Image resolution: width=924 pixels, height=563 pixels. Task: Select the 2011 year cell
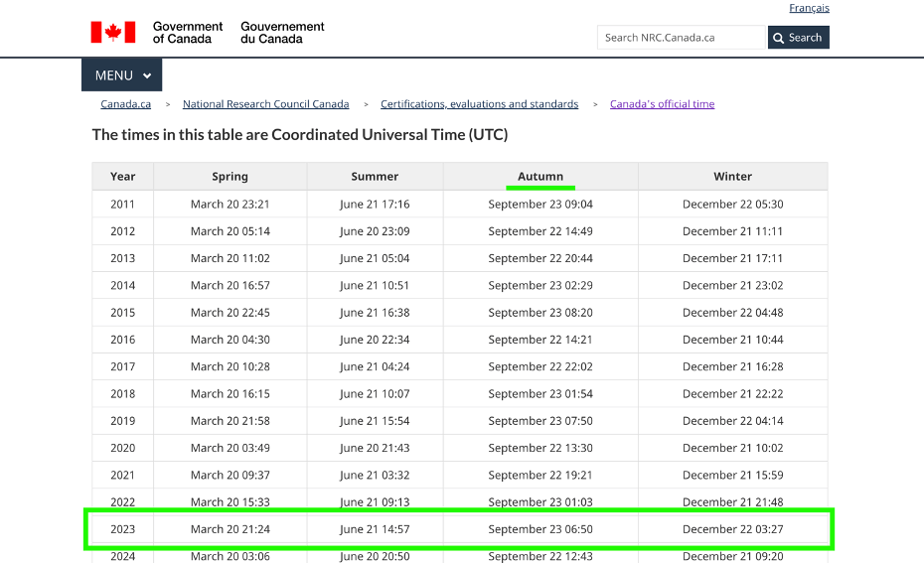click(122, 204)
